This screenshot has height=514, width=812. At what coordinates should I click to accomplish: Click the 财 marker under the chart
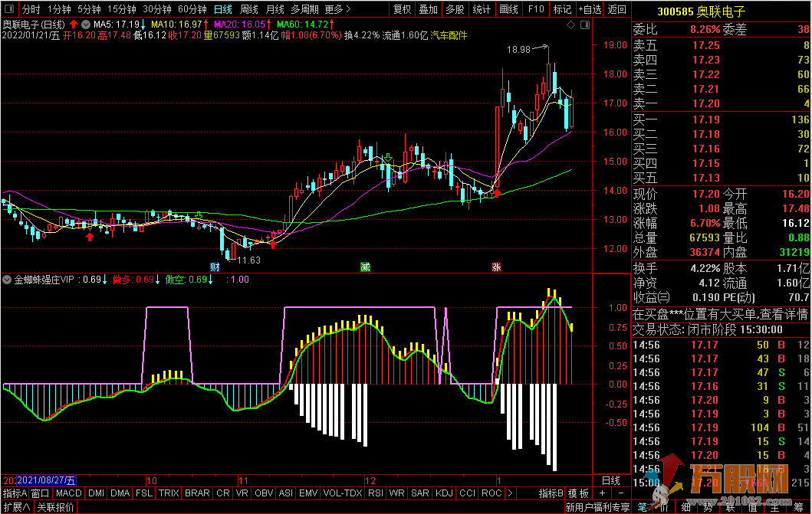pos(215,267)
